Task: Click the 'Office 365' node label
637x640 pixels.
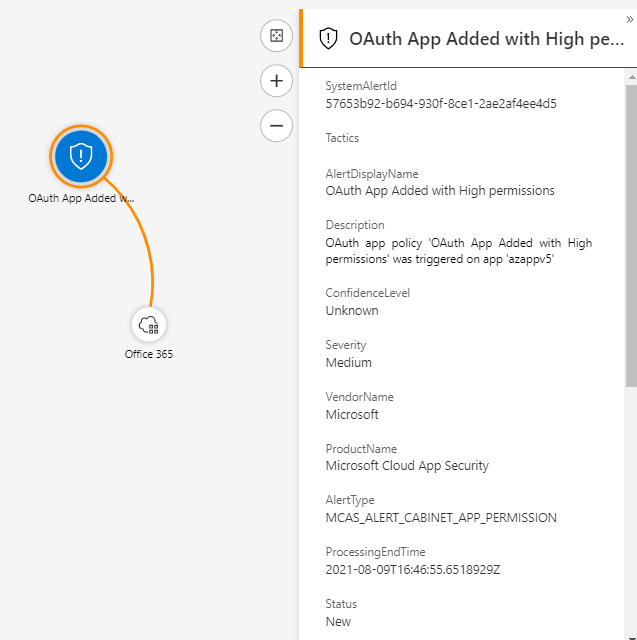Action: [x=149, y=354]
